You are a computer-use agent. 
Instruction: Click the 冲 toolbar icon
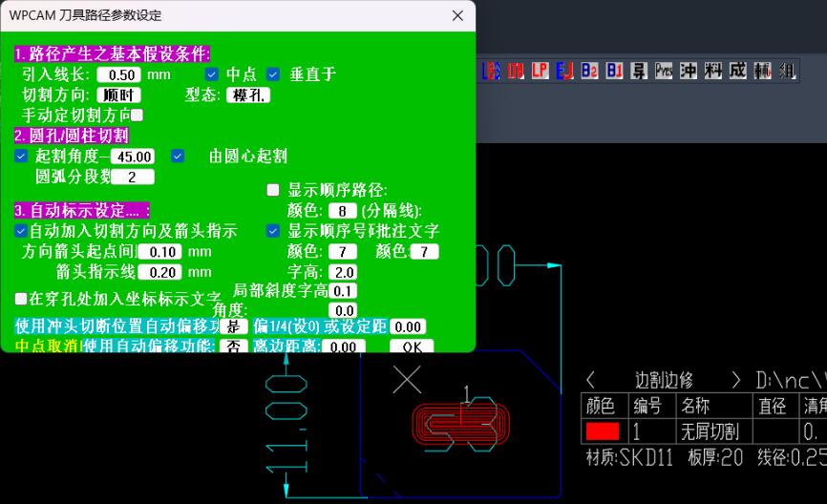click(689, 71)
